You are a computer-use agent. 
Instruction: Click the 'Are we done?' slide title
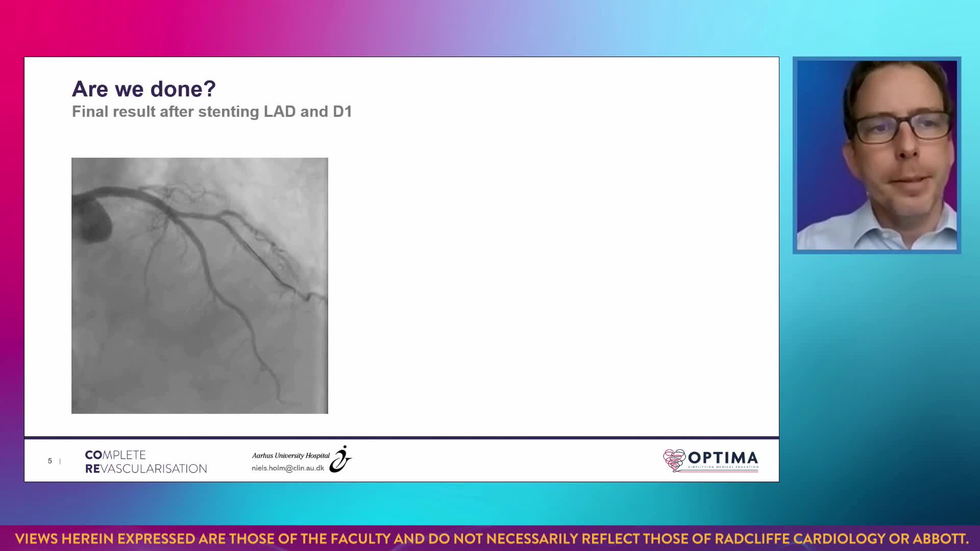click(144, 89)
